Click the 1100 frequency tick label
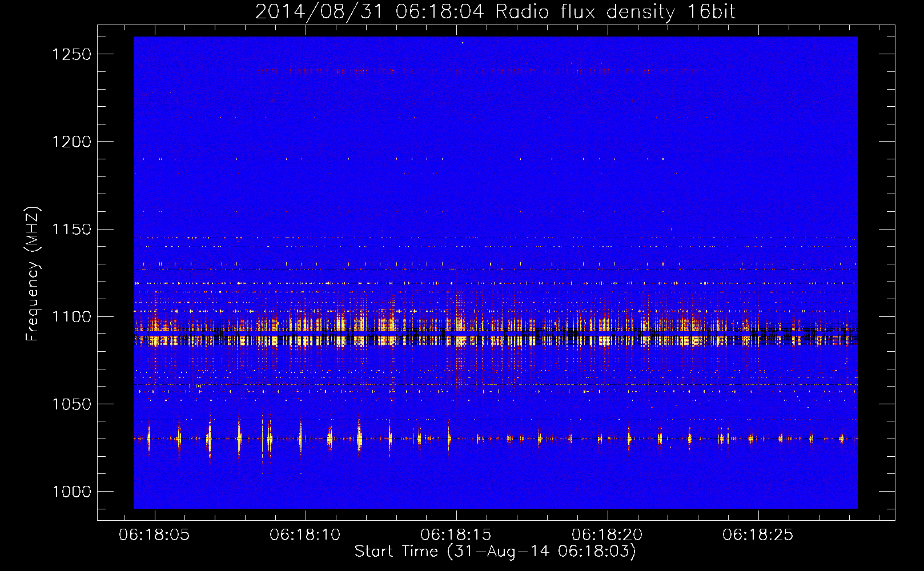 pos(71,317)
